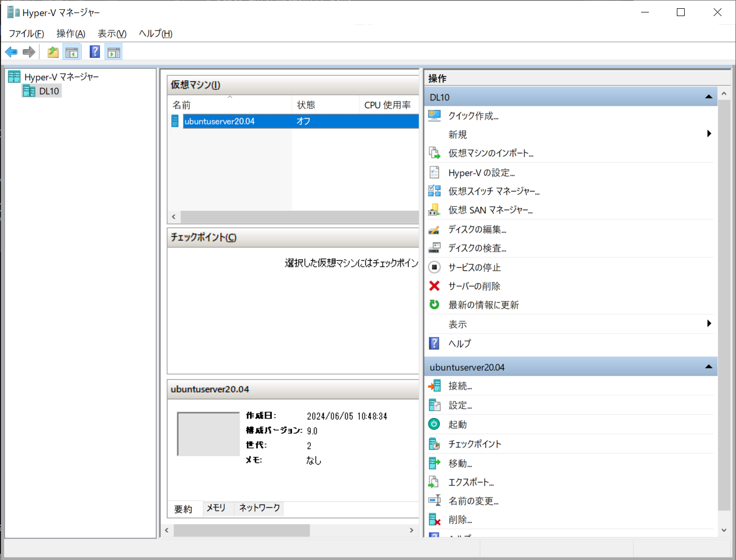Click the Forward arrow toolbar icon
Viewport: 736px width, 560px height.
[x=29, y=52]
